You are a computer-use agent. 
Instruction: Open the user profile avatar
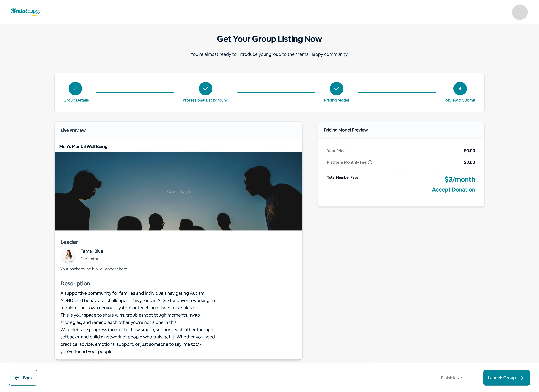point(520,12)
